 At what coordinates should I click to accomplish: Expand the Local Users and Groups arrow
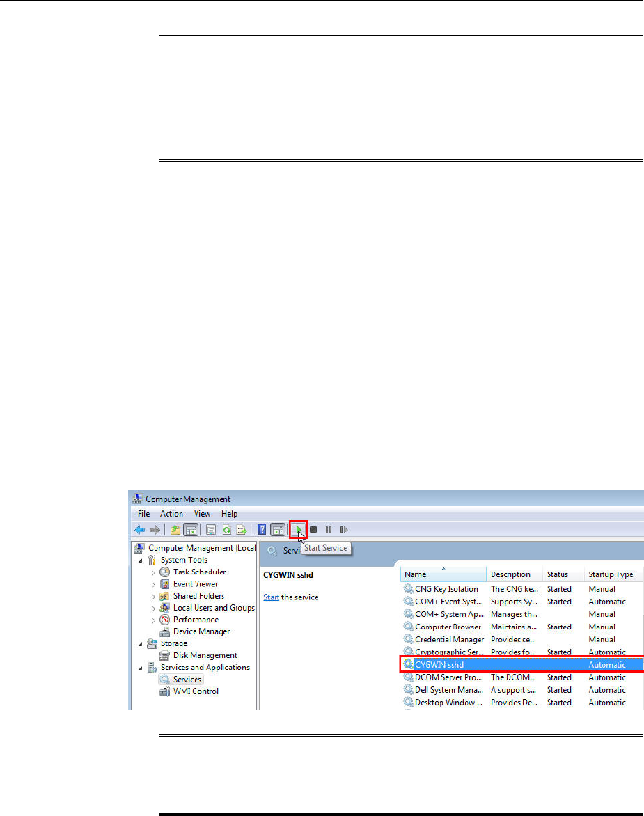coord(153,609)
